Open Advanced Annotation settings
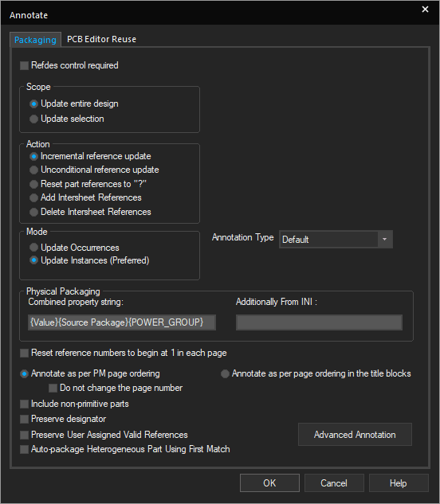 pyautogui.click(x=355, y=435)
